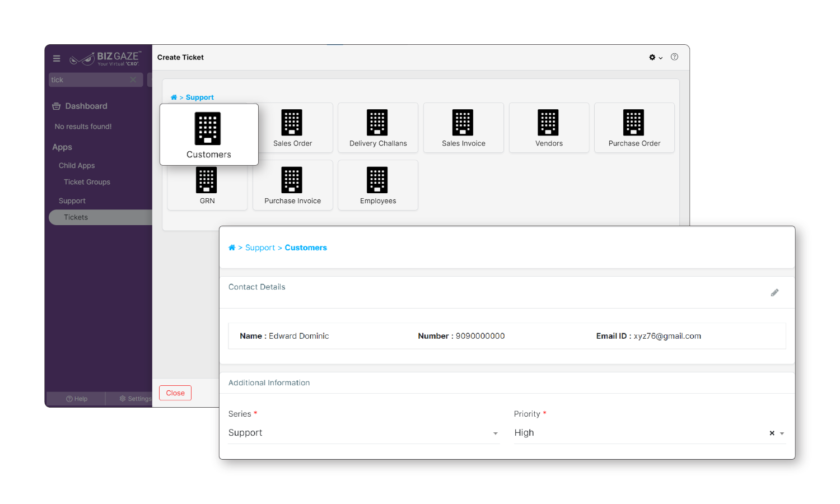Open the help question mark icon
840x504 pixels.
pos(674,57)
